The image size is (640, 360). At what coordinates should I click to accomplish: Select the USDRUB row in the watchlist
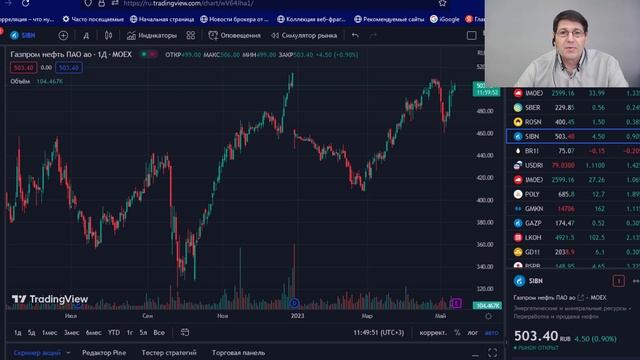pyautogui.click(x=573, y=165)
